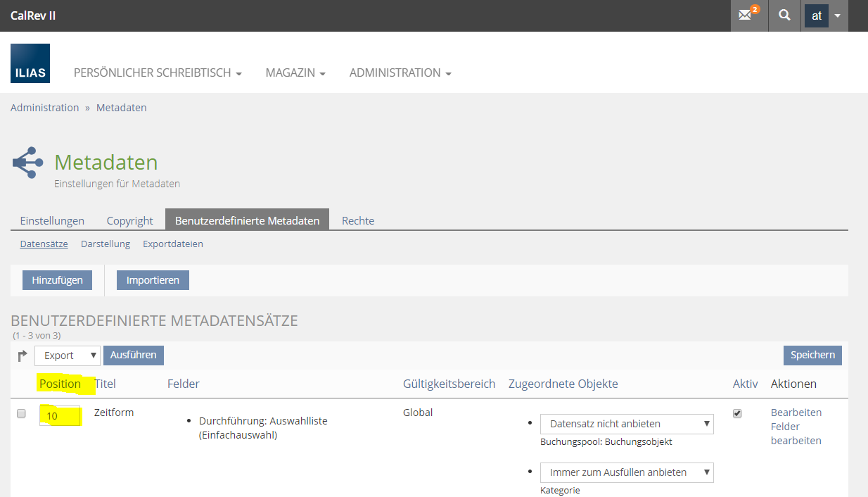The height and width of the screenshot is (497, 868).
Task: Click the Position input field showing 10
Action: pyautogui.click(x=60, y=416)
